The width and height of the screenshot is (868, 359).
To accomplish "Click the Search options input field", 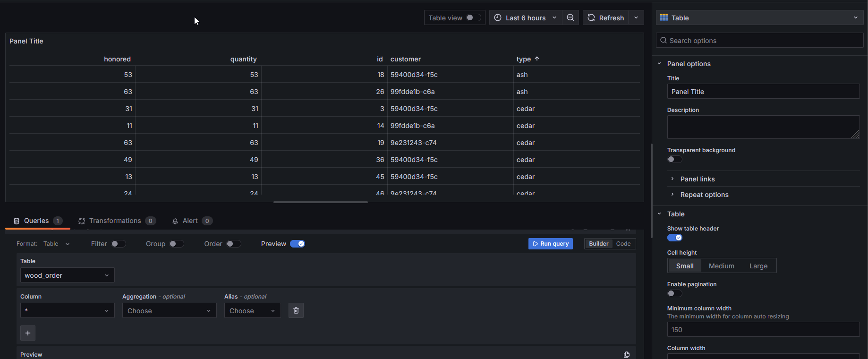I will tap(763, 41).
